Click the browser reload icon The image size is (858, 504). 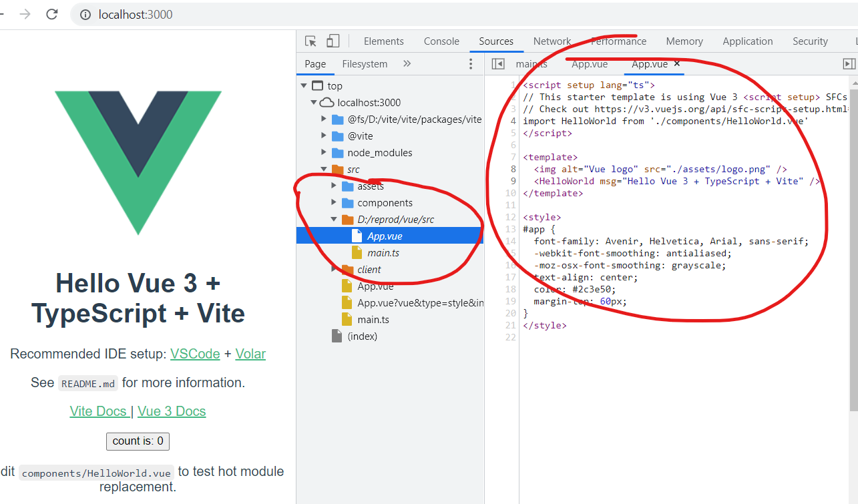51,14
